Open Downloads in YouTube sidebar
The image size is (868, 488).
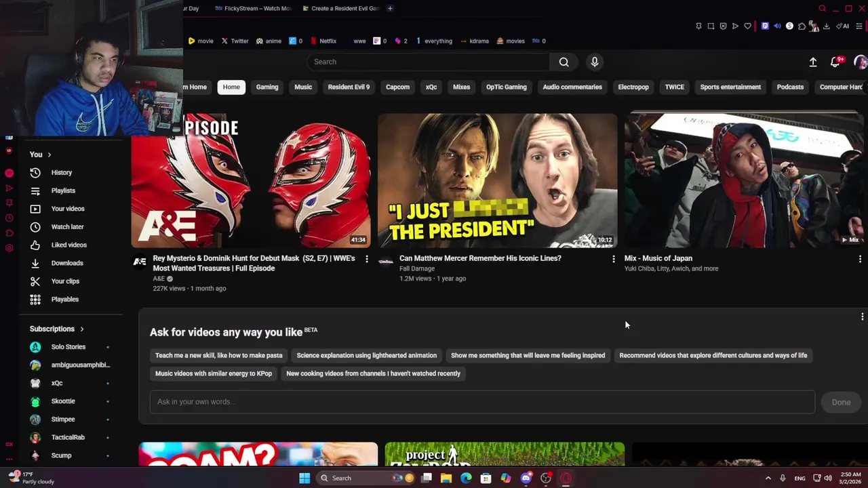coord(67,263)
